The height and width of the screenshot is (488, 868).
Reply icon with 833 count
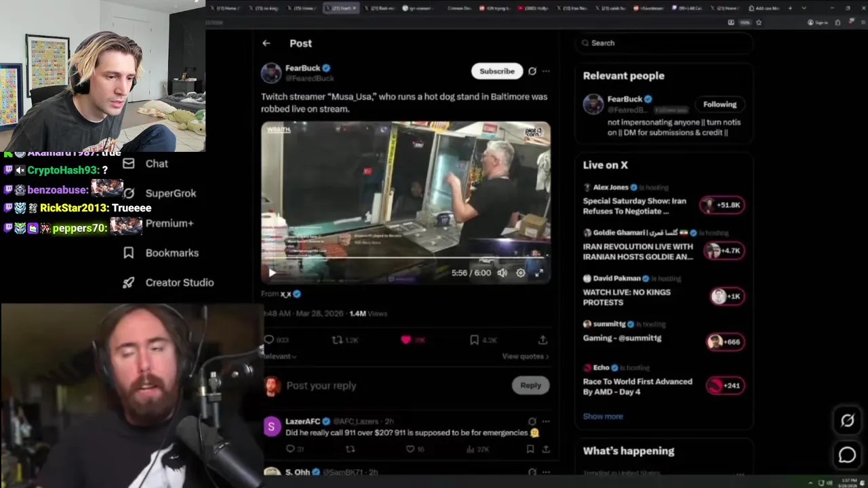tap(277, 340)
